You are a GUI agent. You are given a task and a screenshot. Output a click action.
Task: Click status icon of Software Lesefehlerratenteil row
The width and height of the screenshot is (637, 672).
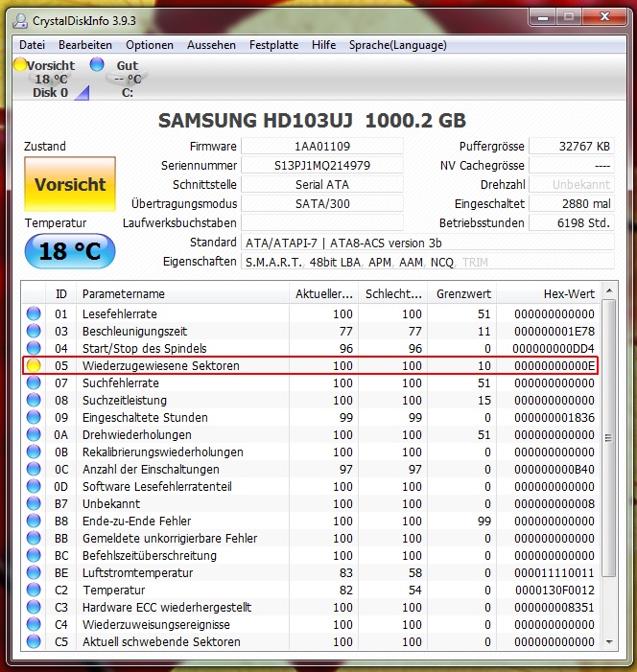click(34, 486)
